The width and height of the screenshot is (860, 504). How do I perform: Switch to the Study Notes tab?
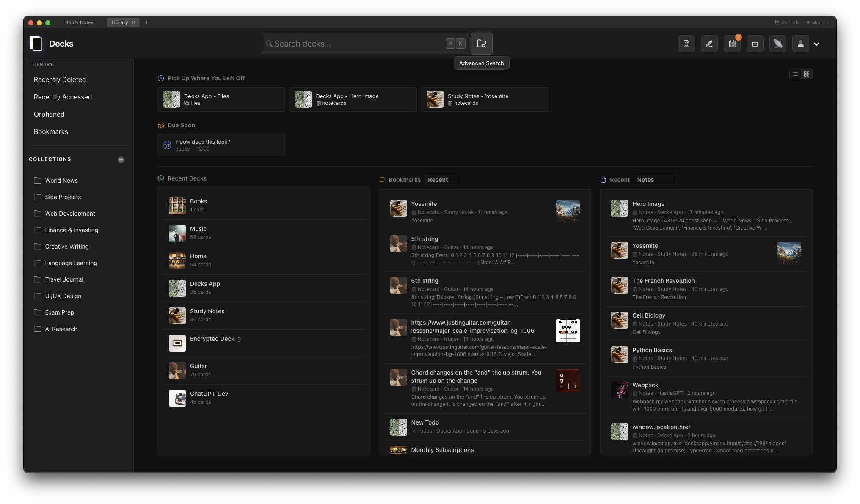(x=79, y=22)
